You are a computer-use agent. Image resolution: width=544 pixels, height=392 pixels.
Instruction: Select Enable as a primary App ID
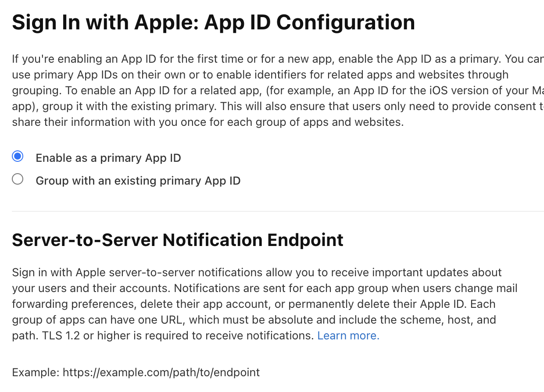tap(18, 157)
